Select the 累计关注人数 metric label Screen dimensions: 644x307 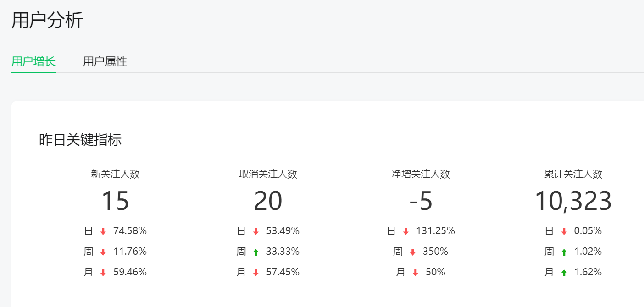coord(573,174)
